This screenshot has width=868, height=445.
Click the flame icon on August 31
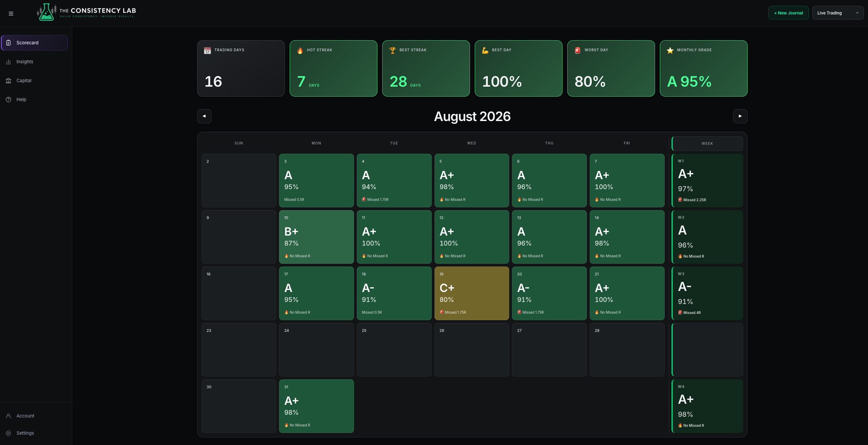coord(286,425)
